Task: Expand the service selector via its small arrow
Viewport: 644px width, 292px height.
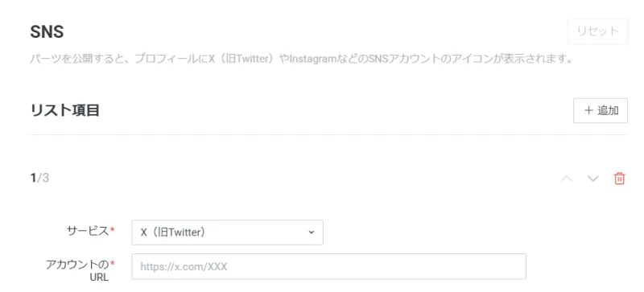Action: pos(311,232)
